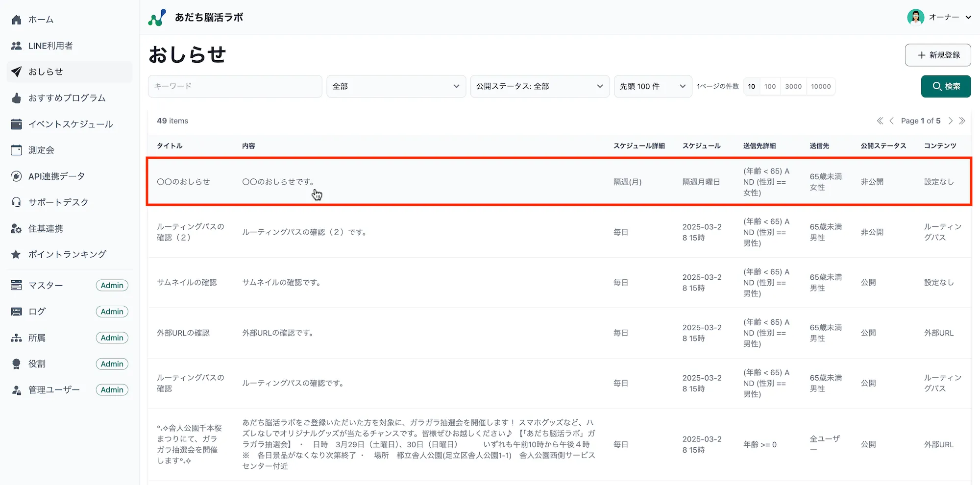Image resolution: width=980 pixels, height=485 pixels.
Task: Click the 管理ユーザー user-lock icon
Action: (16, 390)
